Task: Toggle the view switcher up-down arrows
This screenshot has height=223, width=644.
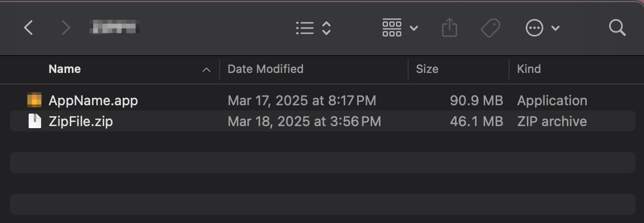Action: pyautogui.click(x=326, y=28)
